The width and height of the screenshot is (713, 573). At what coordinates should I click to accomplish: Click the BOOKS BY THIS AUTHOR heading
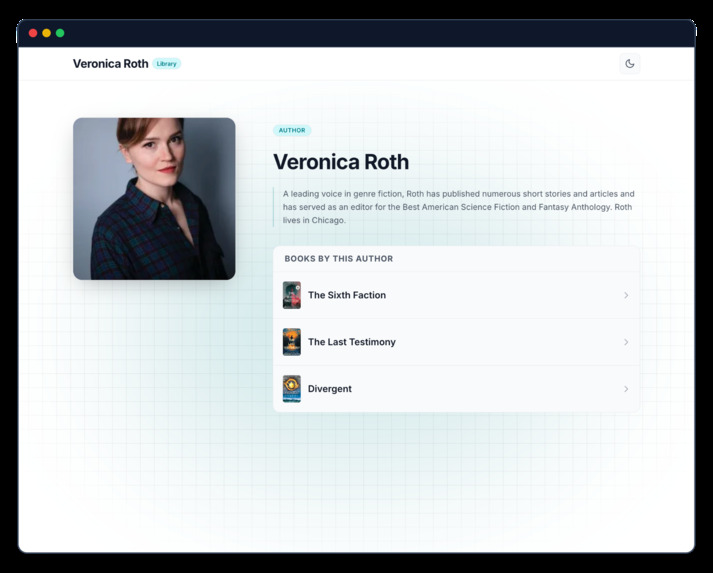click(x=339, y=259)
